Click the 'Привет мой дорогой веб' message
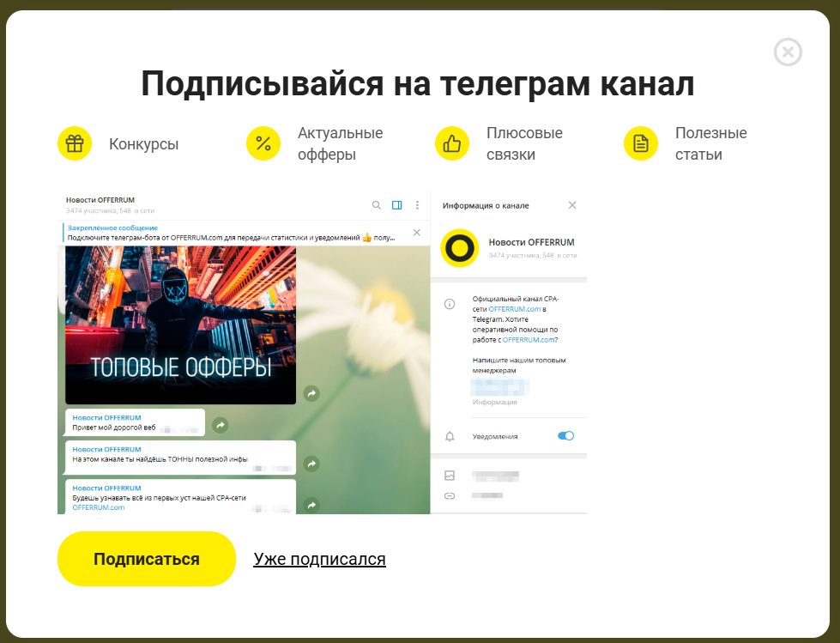 point(135,422)
